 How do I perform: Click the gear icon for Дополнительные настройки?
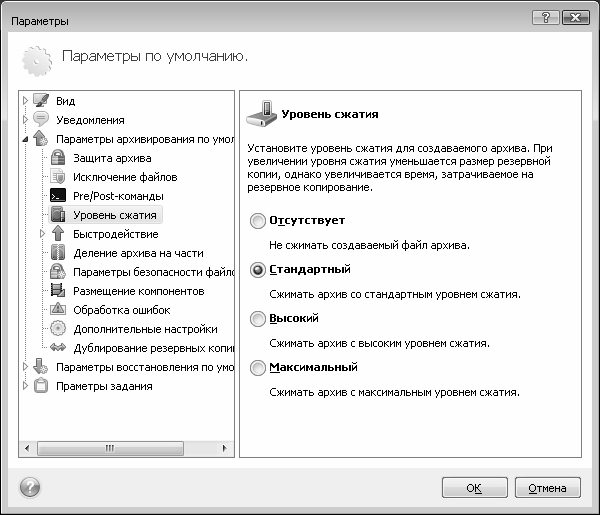[x=58, y=329]
